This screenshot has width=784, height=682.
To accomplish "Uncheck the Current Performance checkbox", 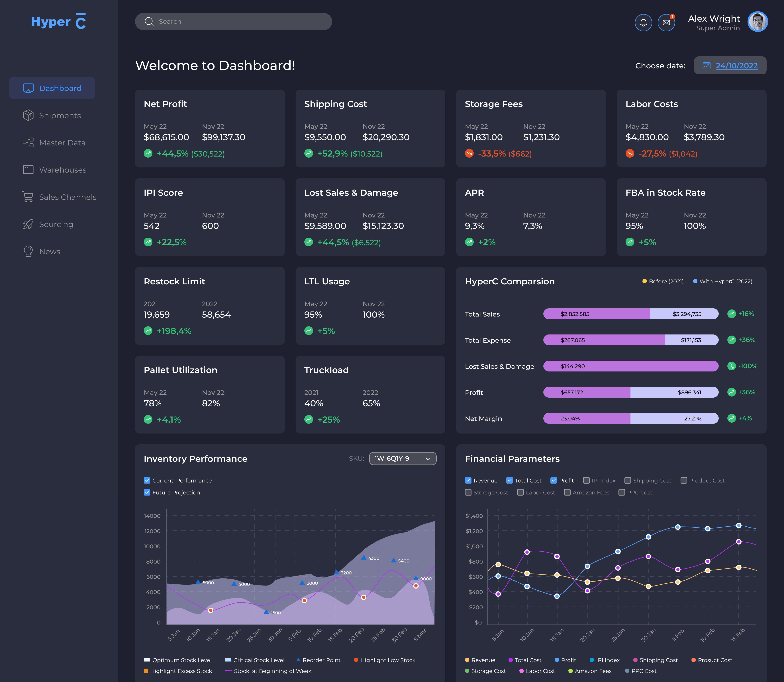I will [x=147, y=480].
